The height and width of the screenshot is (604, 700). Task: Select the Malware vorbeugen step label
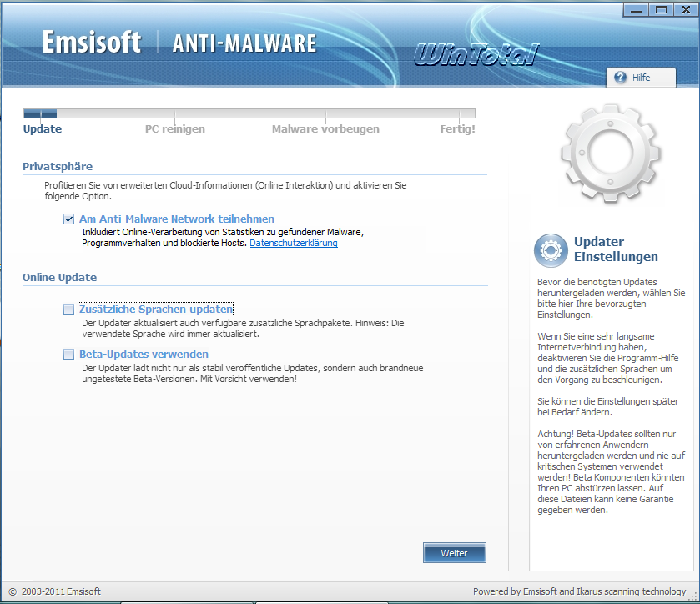point(325,129)
